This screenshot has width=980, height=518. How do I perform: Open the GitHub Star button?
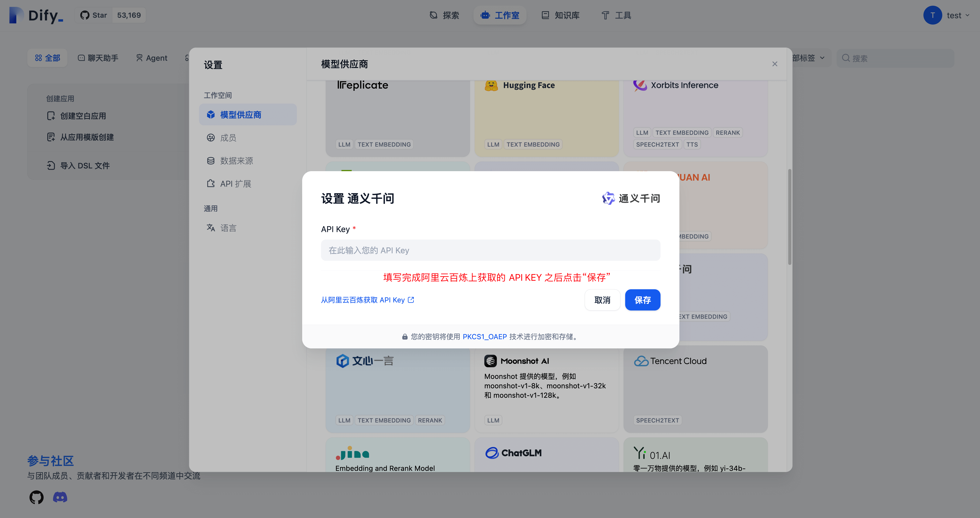94,15
